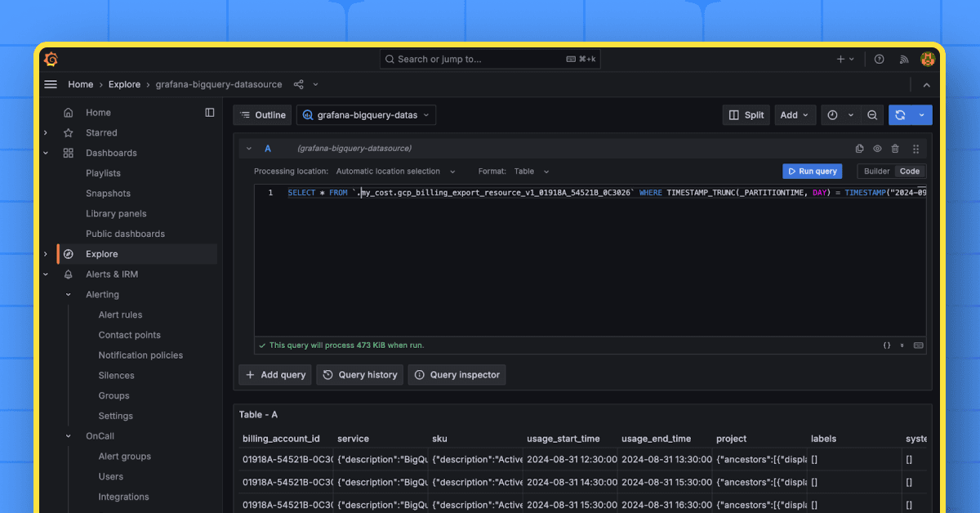Click the Add query button
Viewport: 980px width, 513px height.
click(x=274, y=374)
